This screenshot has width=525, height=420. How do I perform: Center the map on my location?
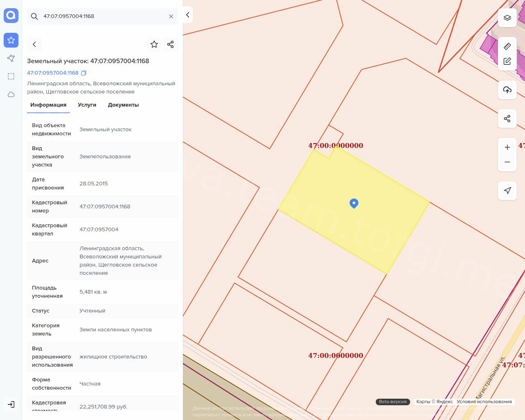(507, 191)
